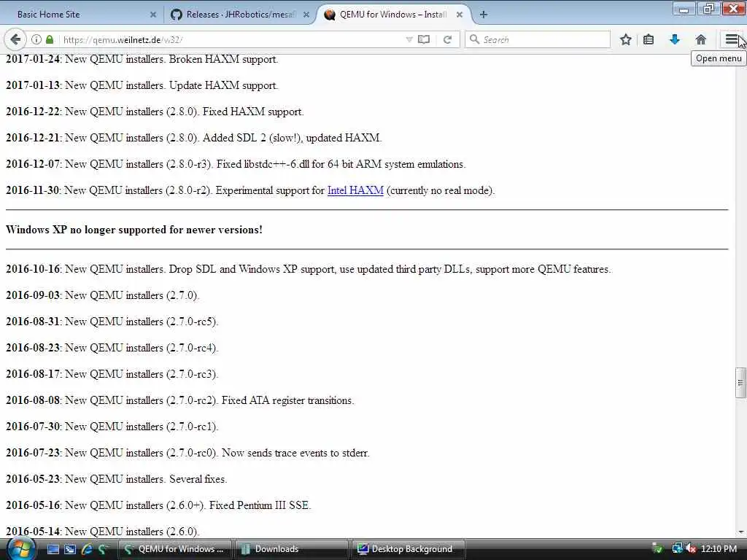This screenshot has width=747, height=560.
Task: Launch Internet Explorer from quick launch
Action: [87, 549]
